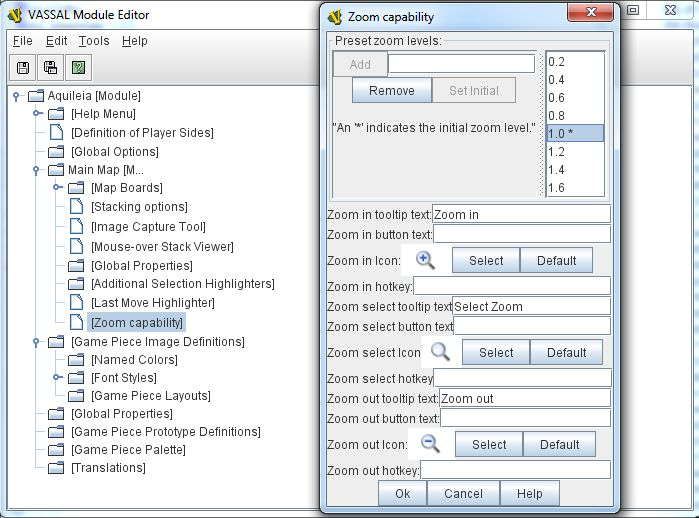The width and height of the screenshot is (699, 518).
Task: Click the Zoom out tooltip text field
Action: tap(525, 398)
